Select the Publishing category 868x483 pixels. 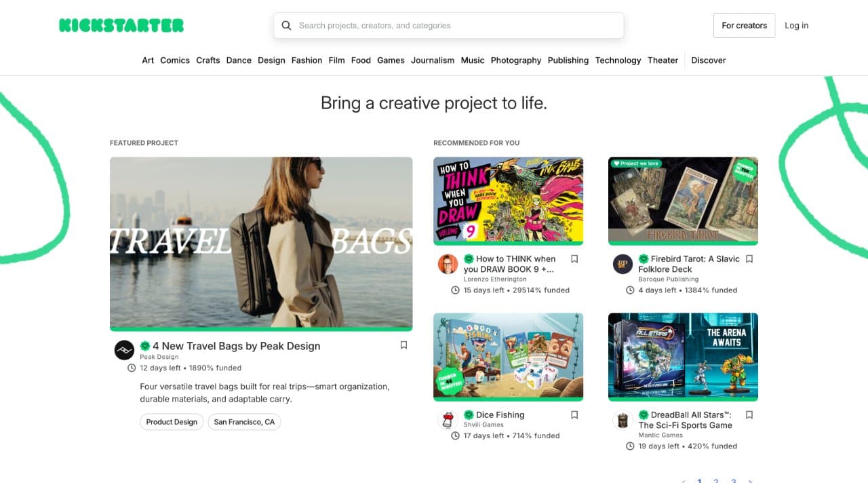pos(568,60)
